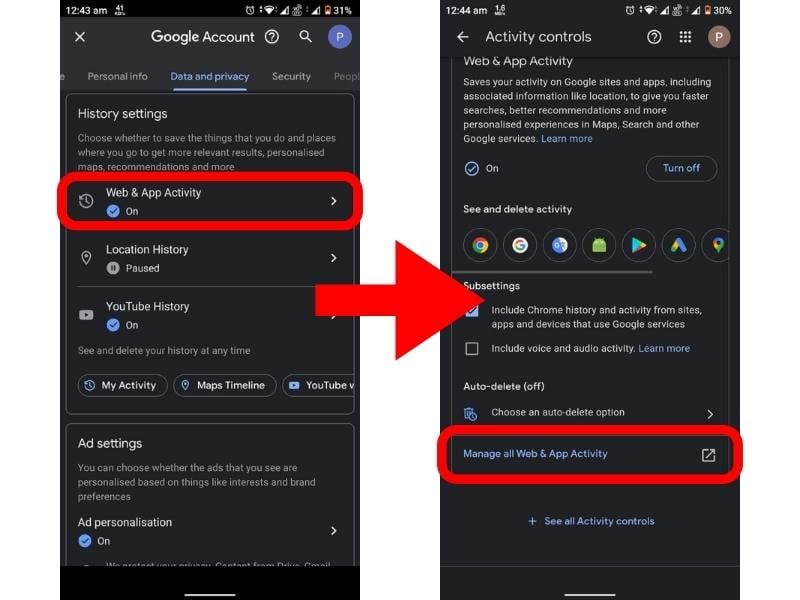
Task: Switch to the Personal info tab
Action: 117,77
